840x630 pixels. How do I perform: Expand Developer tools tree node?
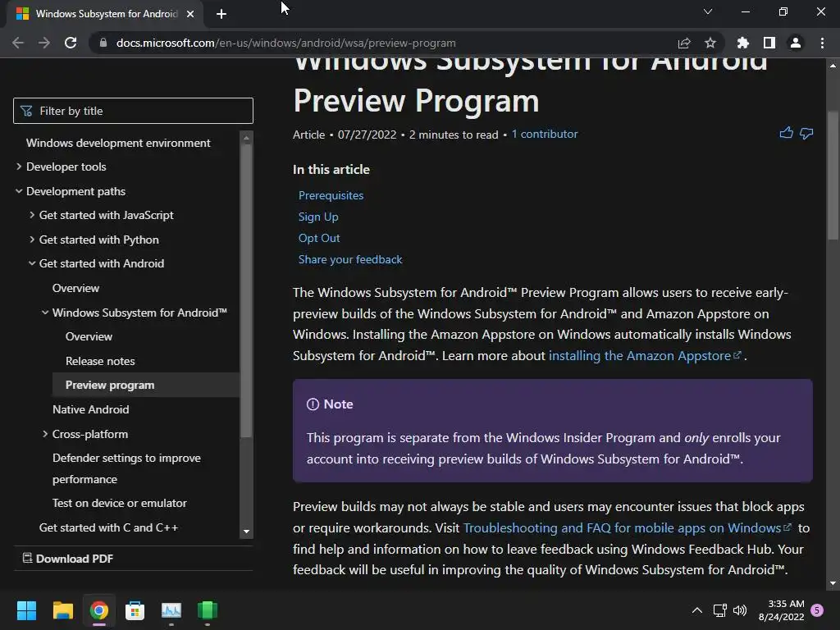point(19,167)
